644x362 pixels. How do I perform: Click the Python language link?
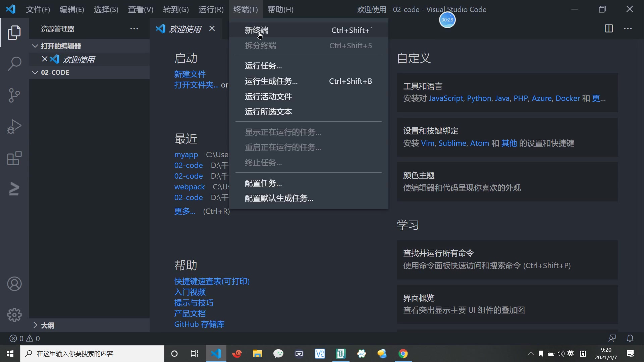479,98
